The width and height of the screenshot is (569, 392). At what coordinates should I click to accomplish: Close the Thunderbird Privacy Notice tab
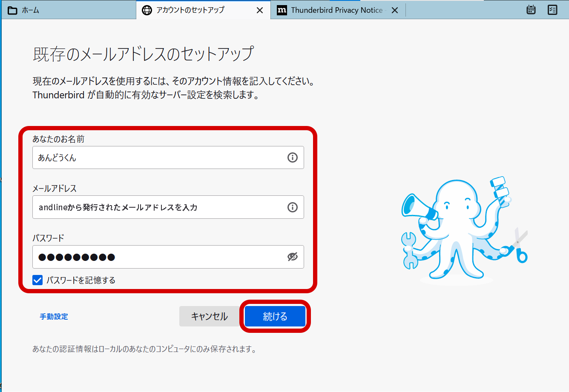(395, 10)
